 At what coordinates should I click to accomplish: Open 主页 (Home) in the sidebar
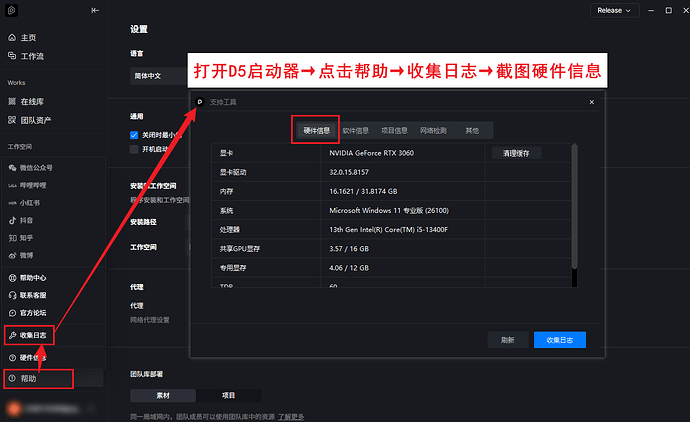[x=27, y=37]
